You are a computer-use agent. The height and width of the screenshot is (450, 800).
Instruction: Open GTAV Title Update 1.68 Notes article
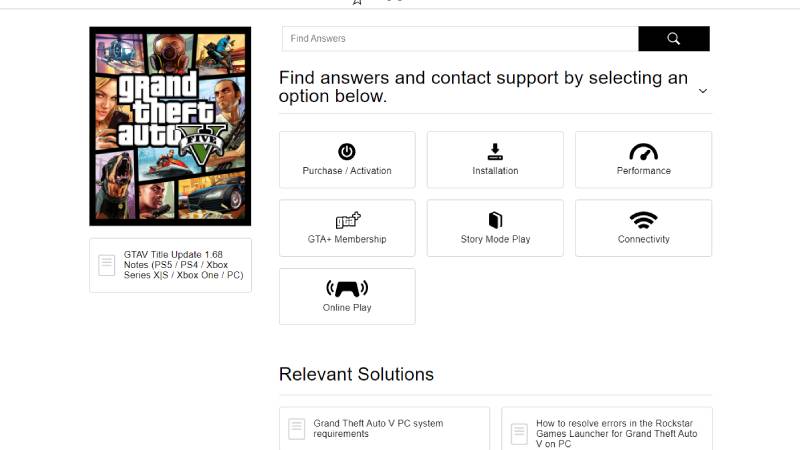[170, 265]
